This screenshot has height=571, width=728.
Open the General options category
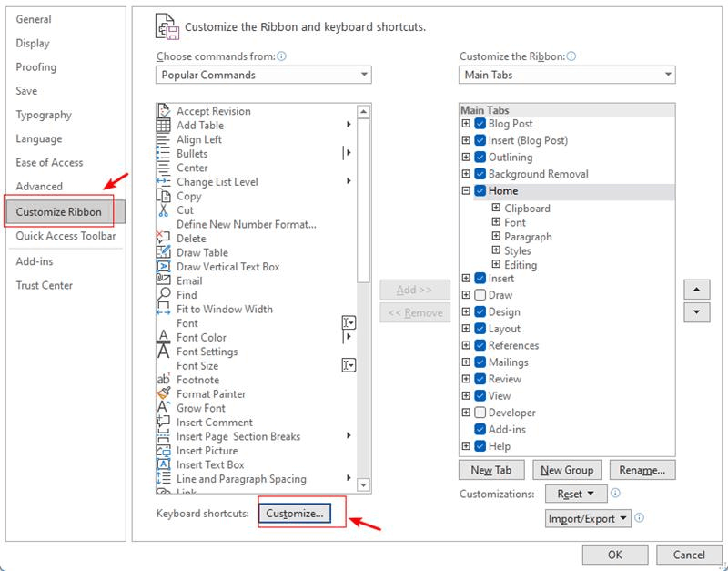[x=34, y=19]
